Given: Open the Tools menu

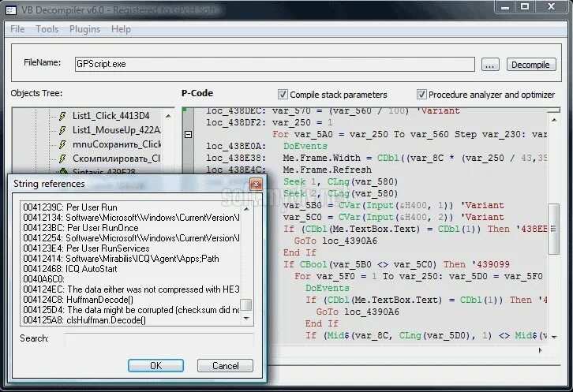Looking at the screenshot, I should tap(47, 29).
